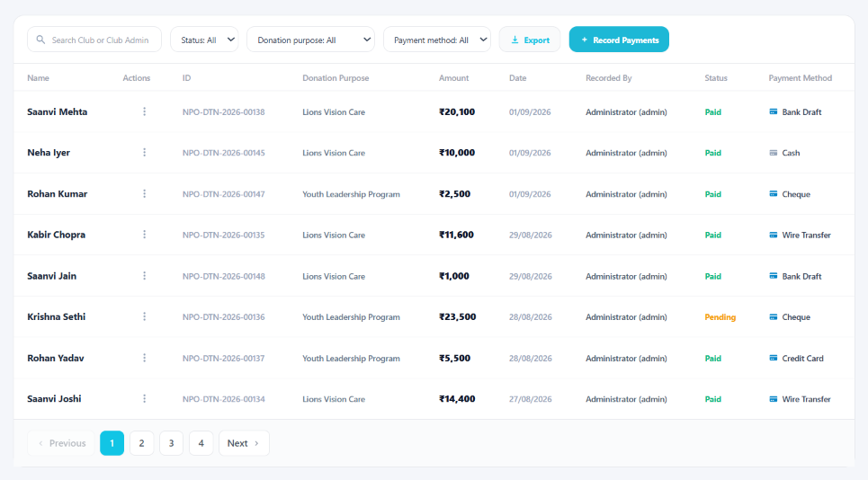Click ID NPO-DTN-2026-00134

[x=224, y=399]
